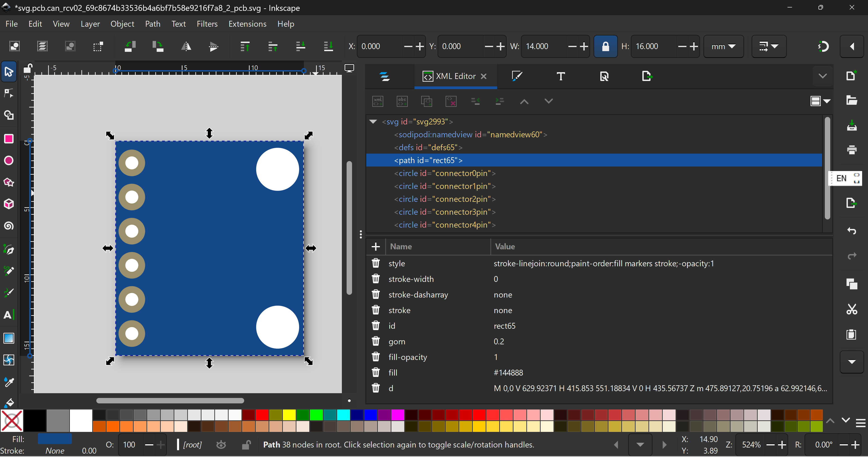
Task: Activate the Gradient tool
Action: click(9, 338)
